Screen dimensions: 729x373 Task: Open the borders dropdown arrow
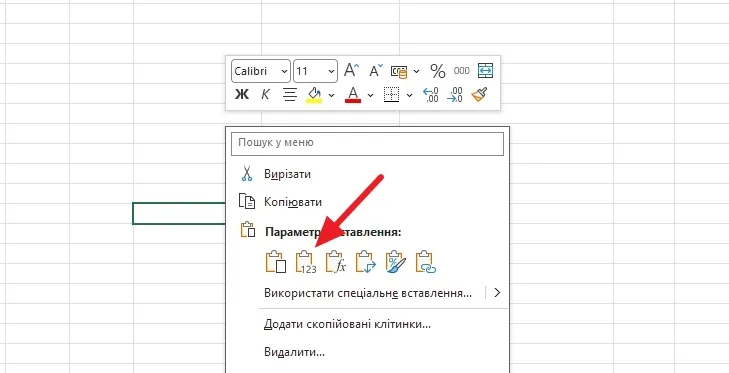[410, 95]
